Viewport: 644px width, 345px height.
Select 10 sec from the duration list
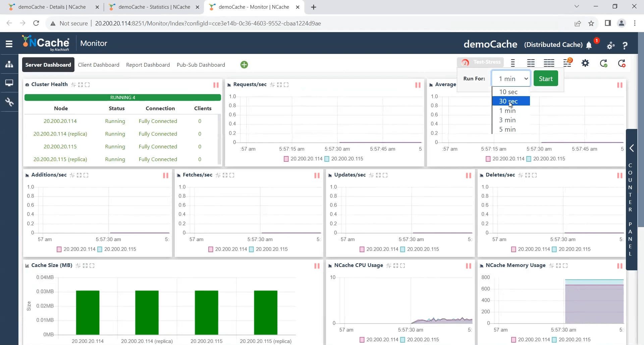pyautogui.click(x=511, y=92)
